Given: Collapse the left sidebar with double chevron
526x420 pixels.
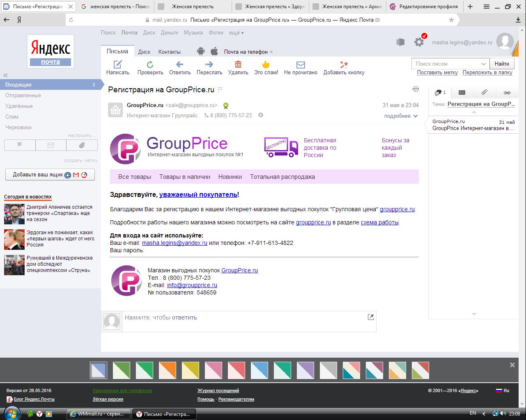Looking at the screenshot, I should (x=6, y=75).
